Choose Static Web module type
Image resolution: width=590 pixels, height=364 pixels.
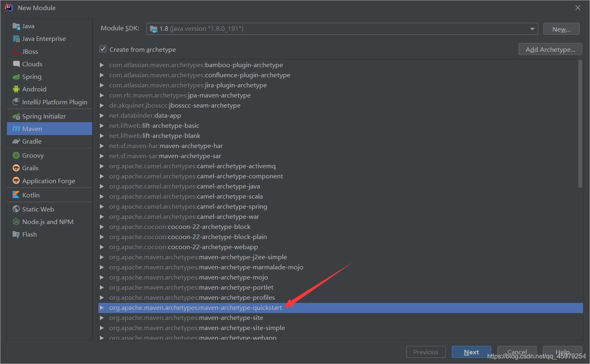[50, 209]
